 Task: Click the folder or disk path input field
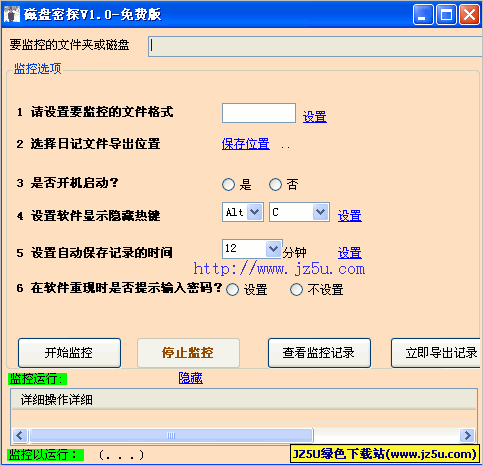[x=315, y=46]
